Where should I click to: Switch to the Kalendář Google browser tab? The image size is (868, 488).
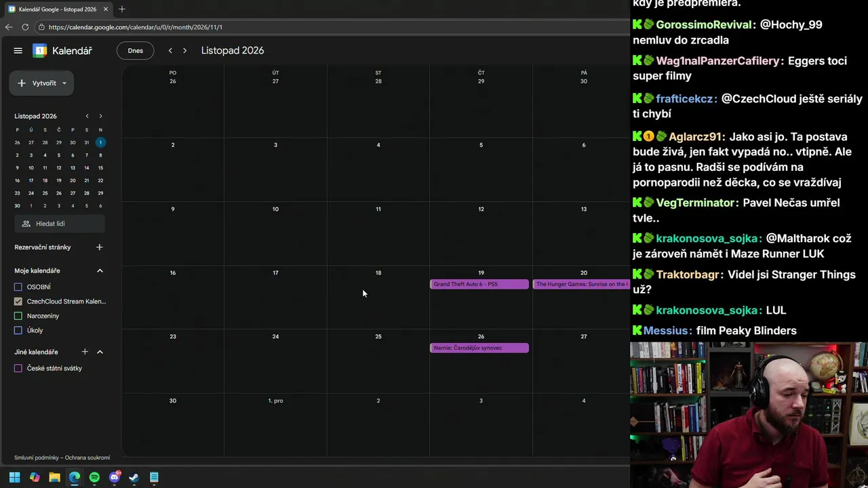click(x=58, y=9)
